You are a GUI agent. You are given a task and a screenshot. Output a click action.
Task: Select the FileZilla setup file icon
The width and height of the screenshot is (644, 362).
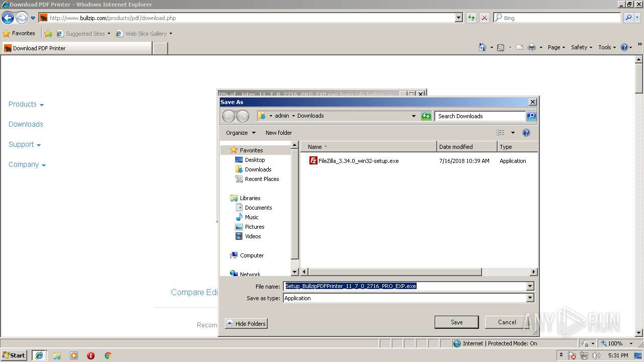313,161
